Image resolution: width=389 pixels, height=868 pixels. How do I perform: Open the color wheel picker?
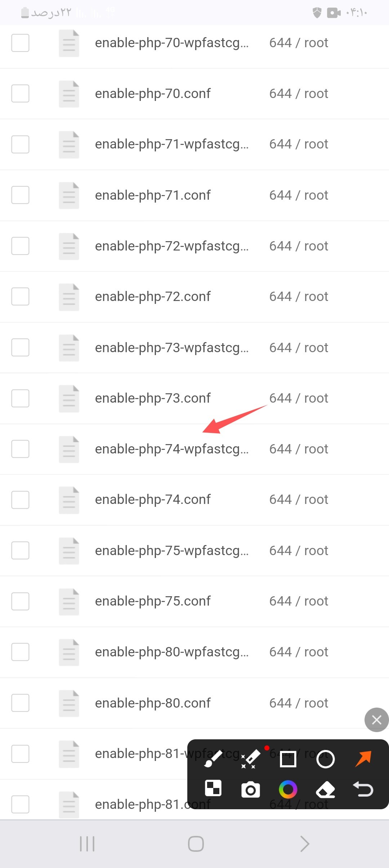pos(288,789)
